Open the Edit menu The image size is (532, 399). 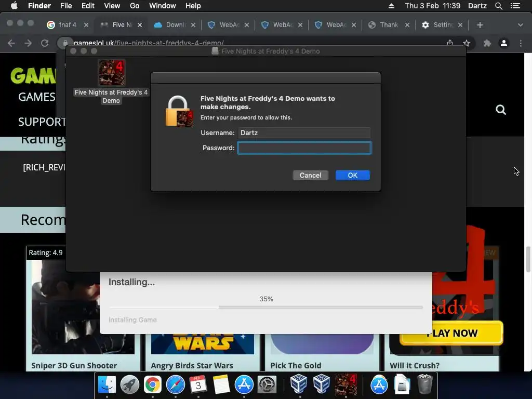click(x=88, y=6)
